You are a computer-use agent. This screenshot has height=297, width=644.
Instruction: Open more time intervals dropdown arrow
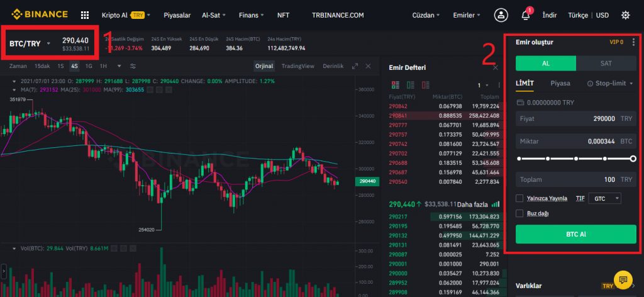tap(119, 65)
